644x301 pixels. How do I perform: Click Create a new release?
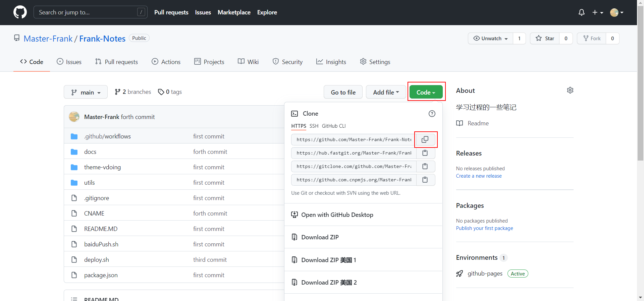(479, 176)
